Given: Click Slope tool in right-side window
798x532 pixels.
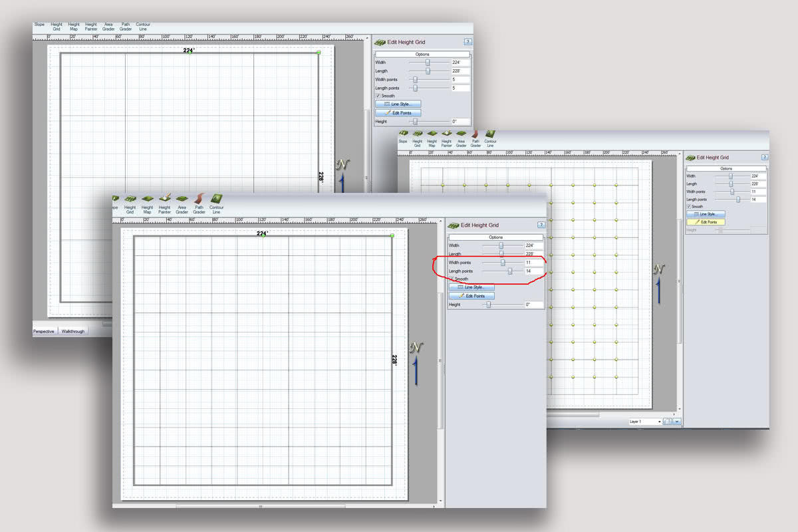Looking at the screenshot, I should click(x=403, y=136).
